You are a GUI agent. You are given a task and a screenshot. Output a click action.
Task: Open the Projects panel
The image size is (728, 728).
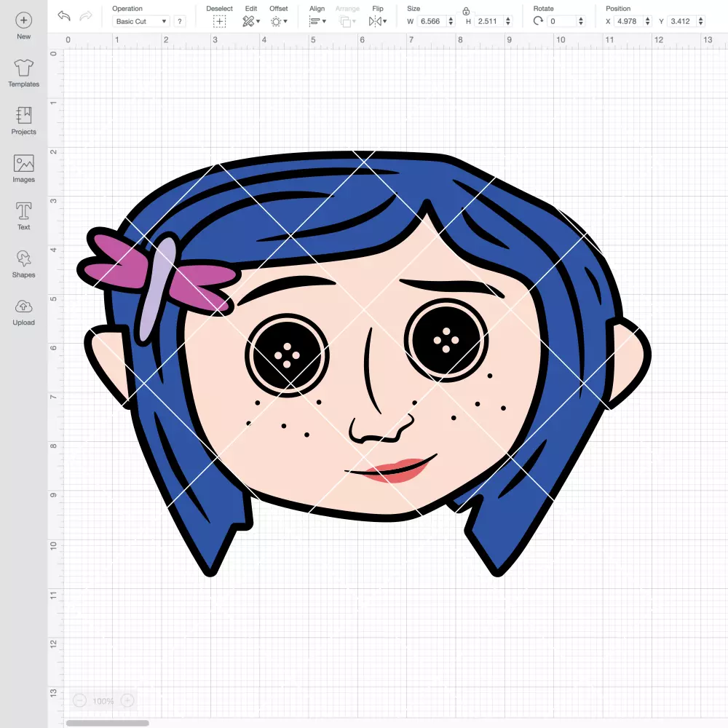click(x=24, y=121)
